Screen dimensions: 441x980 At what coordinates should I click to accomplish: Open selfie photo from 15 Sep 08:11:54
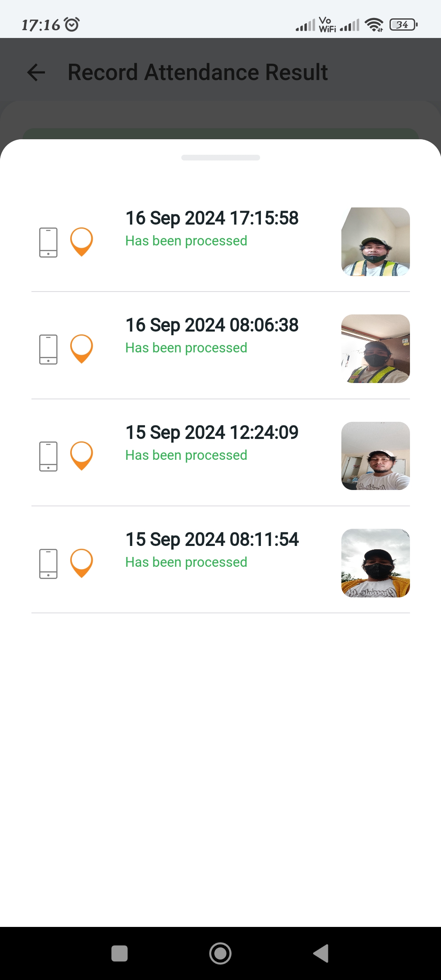click(375, 563)
